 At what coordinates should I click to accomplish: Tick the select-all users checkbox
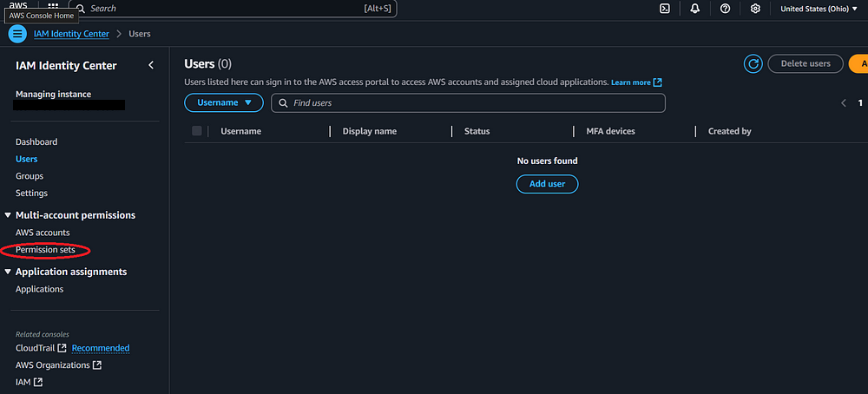(197, 131)
